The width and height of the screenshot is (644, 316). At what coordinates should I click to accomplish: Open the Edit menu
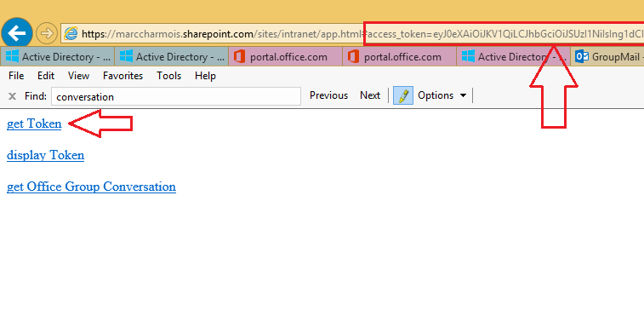pos(46,76)
